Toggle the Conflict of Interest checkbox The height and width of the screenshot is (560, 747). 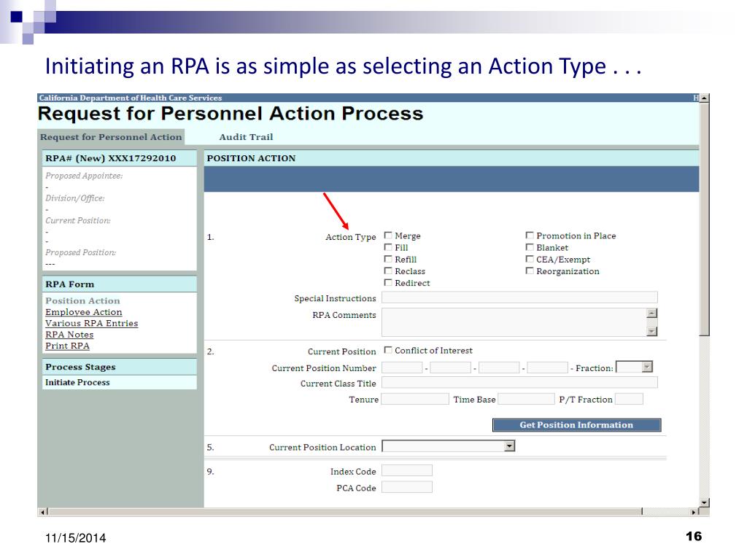tap(388, 350)
